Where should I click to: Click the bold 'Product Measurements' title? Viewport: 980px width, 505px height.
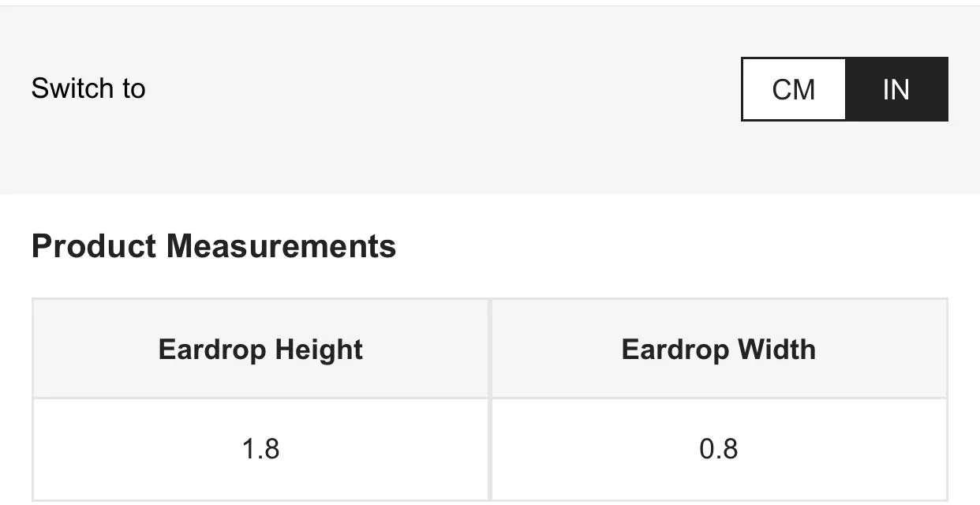click(214, 246)
